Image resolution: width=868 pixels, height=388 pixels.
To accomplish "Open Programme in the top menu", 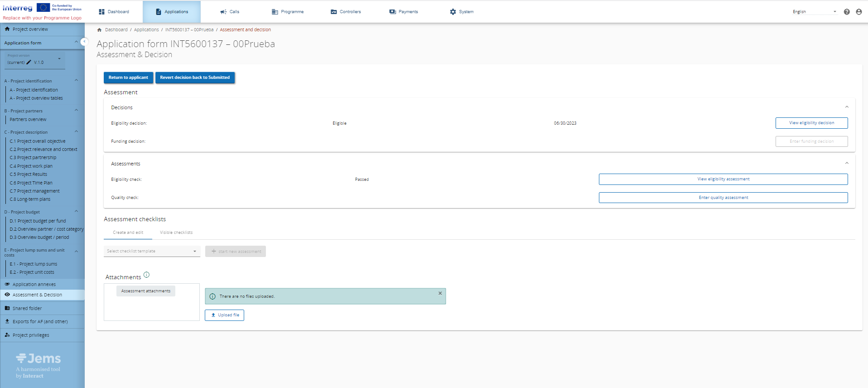I will 288,12.
